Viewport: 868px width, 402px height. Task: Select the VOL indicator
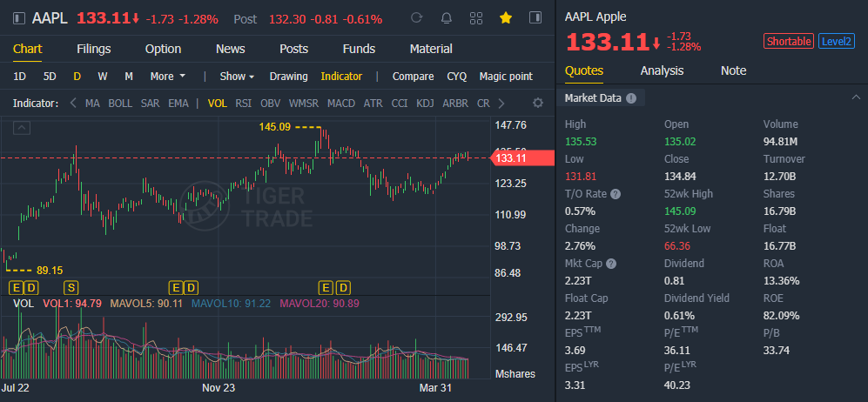[217, 104]
